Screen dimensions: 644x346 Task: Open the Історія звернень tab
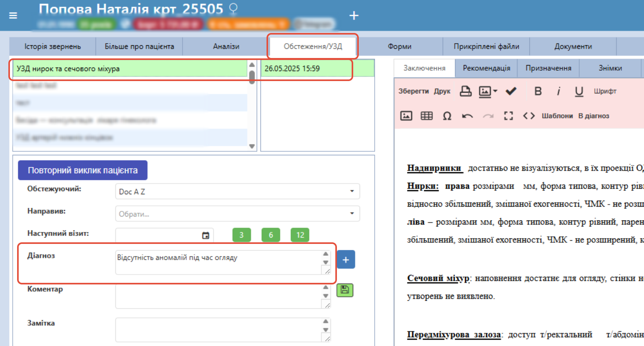click(x=53, y=46)
